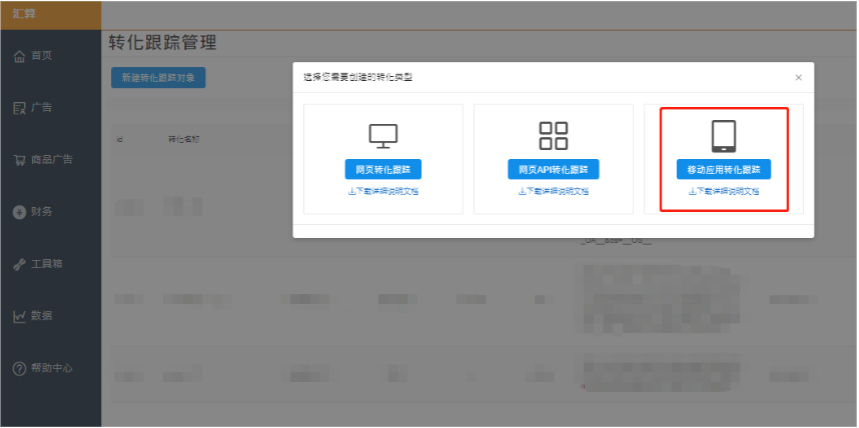Download doc link under 移动应用转化跟踪
Viewport: 859px width, 428px height.
click(724, 192)
